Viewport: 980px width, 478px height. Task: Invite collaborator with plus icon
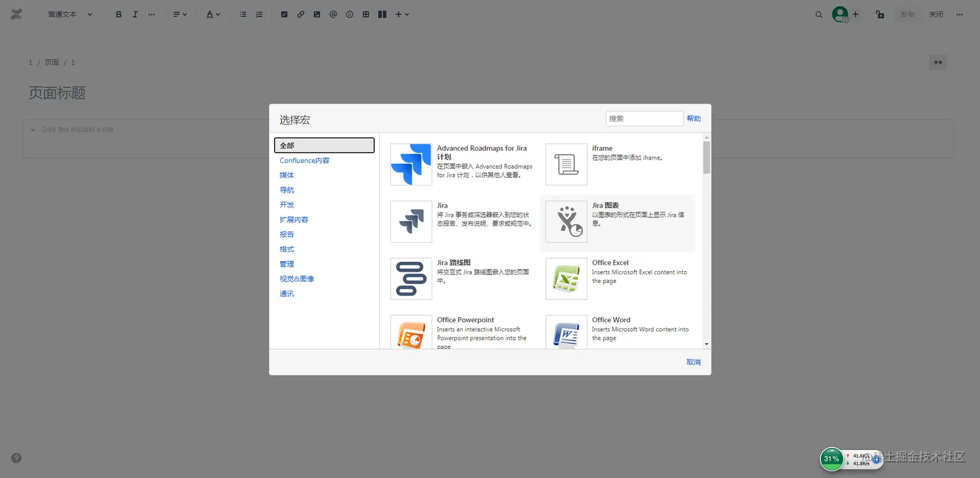[x=856, y=14]
